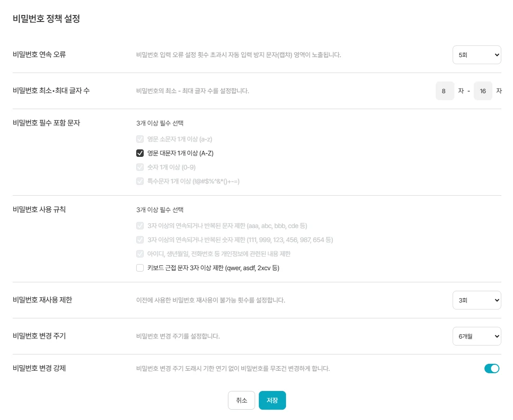Open the 비밀번호 연속 오류 count dropdown
The width and height of the screenshot is (513, 420).
click(476, 55)
